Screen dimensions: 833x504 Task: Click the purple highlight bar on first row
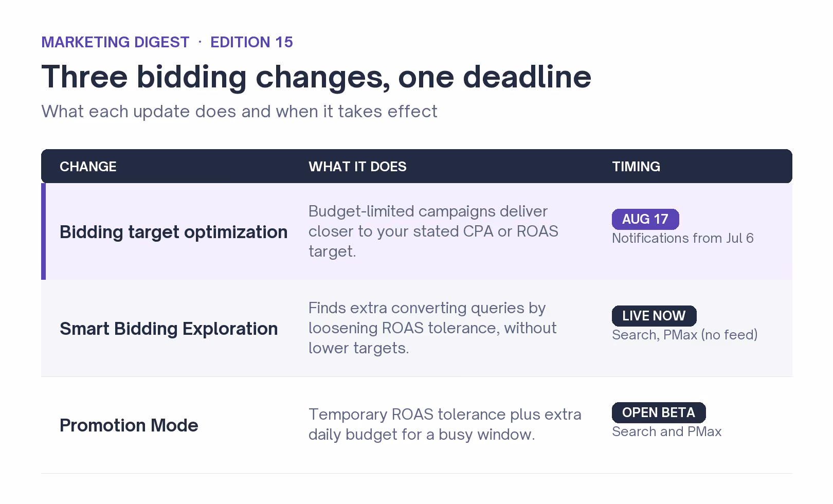(x=43, y=231)
